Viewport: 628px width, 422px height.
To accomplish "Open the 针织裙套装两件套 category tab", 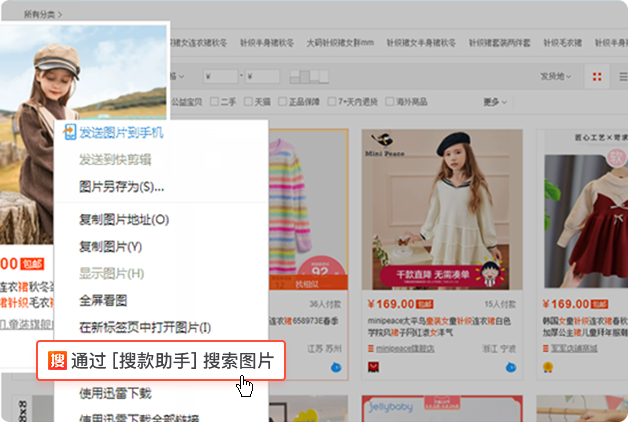I will tap(500, 42).
